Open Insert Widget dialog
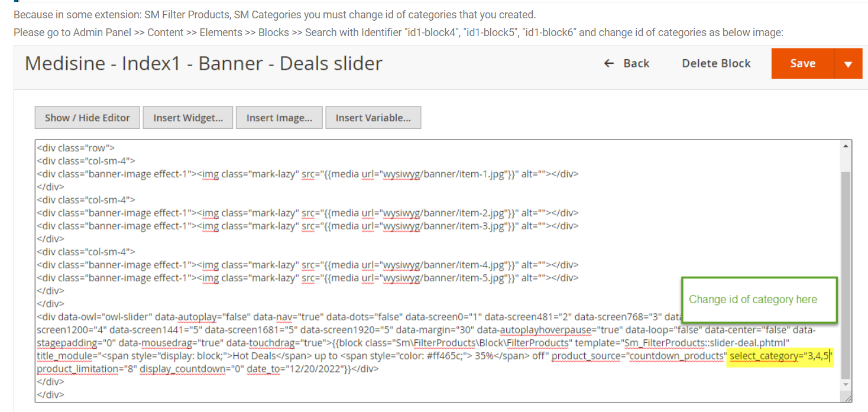The width and height of the screenshot is (868, 412). pyautogui.click(x=188, y=118)
